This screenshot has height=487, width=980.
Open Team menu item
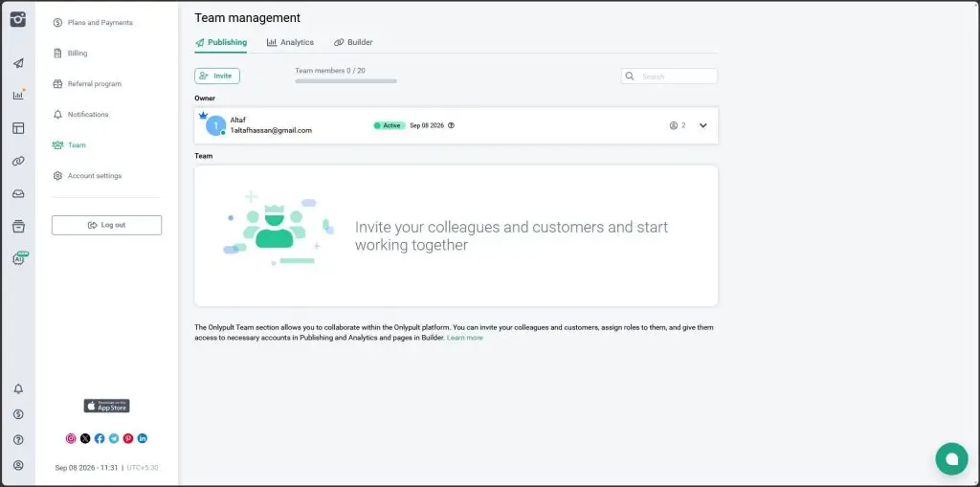click(69, 145)
